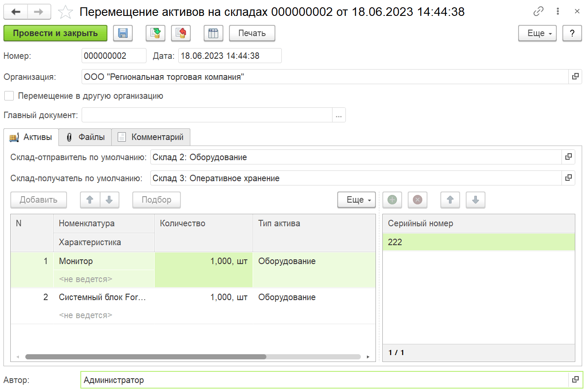Open the sender warehouse link icon
586x392 pixels.
[568, 157]
